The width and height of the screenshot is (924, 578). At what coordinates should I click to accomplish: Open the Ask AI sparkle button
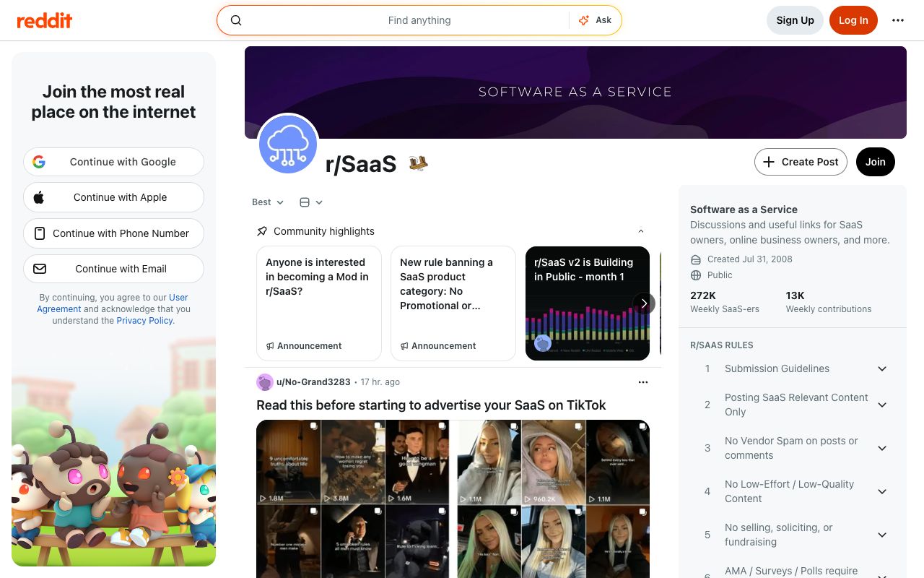click(595, 20)
